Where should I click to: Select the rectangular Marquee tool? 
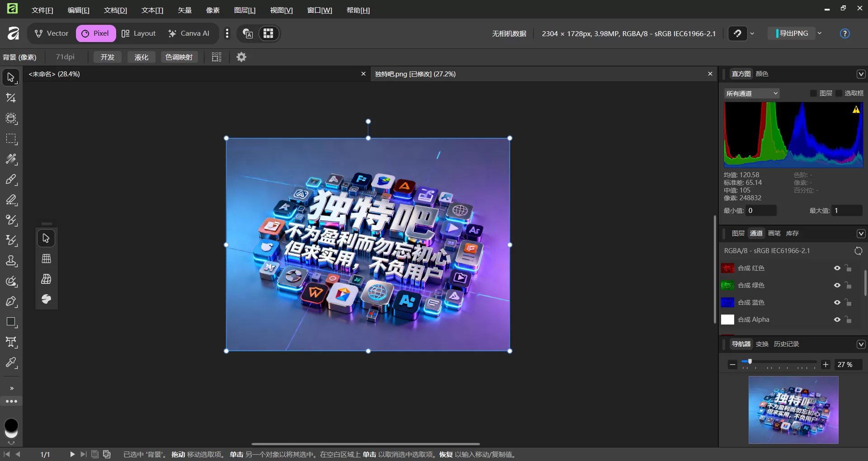click(11, 139)
